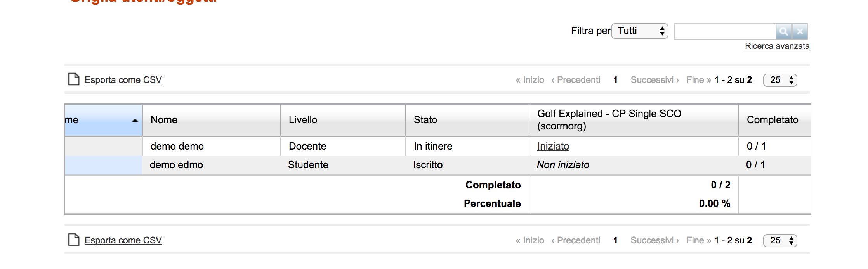This screenshot has height=269, width=868.
Task: Click the top Esporta come CSV link
Action: [x=123, y=80]
